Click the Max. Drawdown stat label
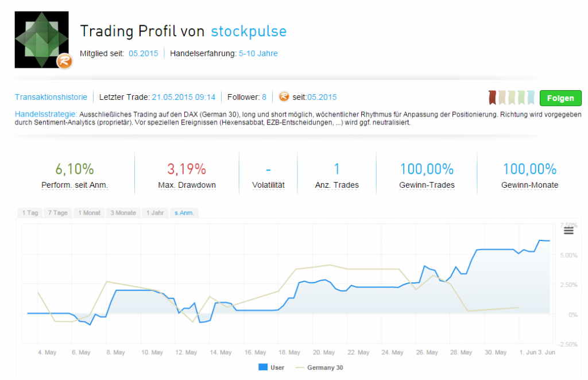 tap(187, 185)
